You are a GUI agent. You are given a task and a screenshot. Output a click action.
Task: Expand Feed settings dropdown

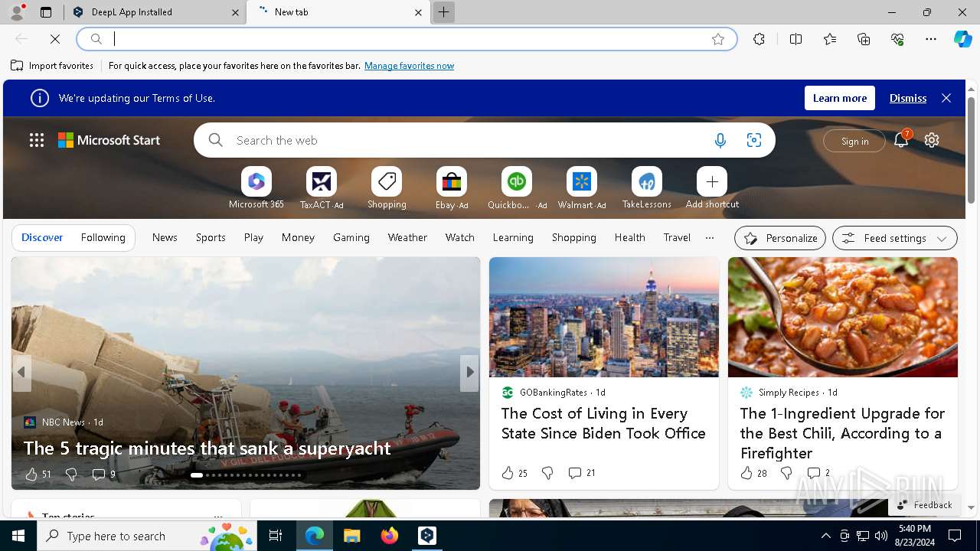(x=894, y=238)
